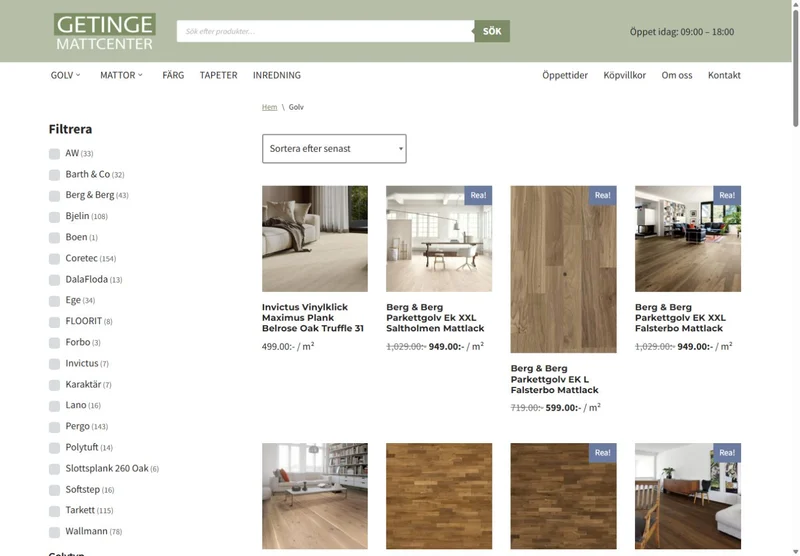The image size is (800, 556).
Task: Check the Tarkett brand filter
Action: pos(55,511)
